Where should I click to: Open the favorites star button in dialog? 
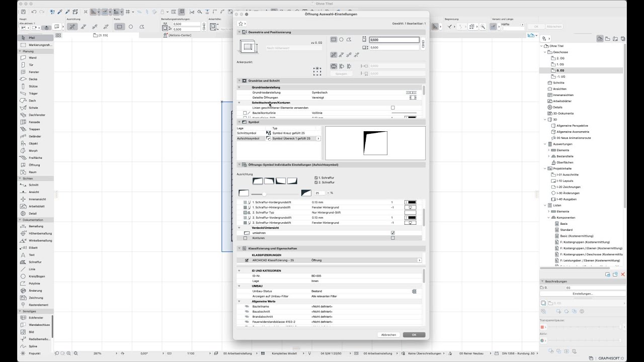[x=241, y=24]
